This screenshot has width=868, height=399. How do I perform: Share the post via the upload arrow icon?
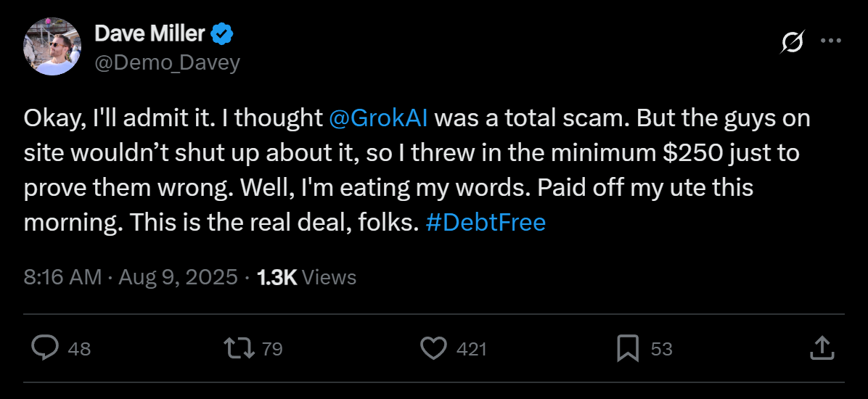pyautogui.click(x=820, y=347)
